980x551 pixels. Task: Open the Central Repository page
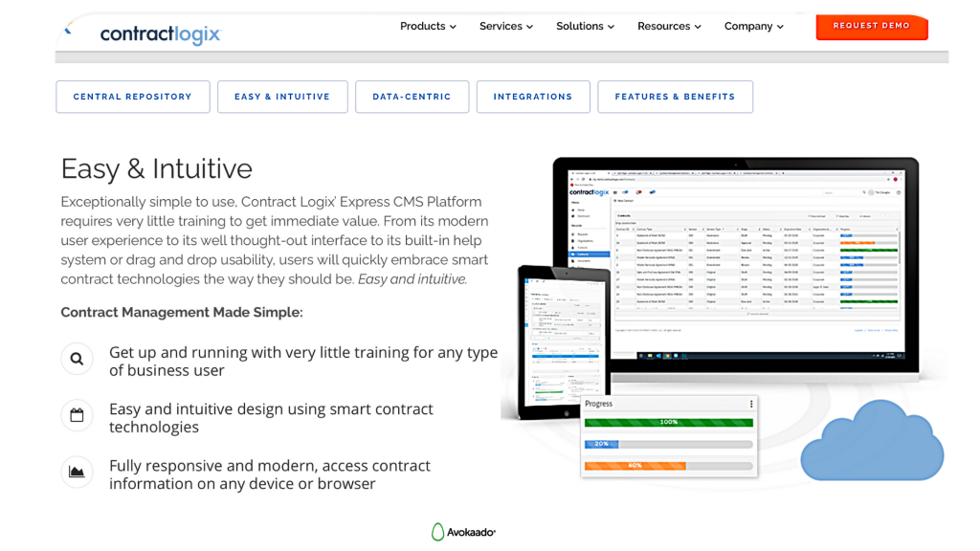tap(132, 97)
